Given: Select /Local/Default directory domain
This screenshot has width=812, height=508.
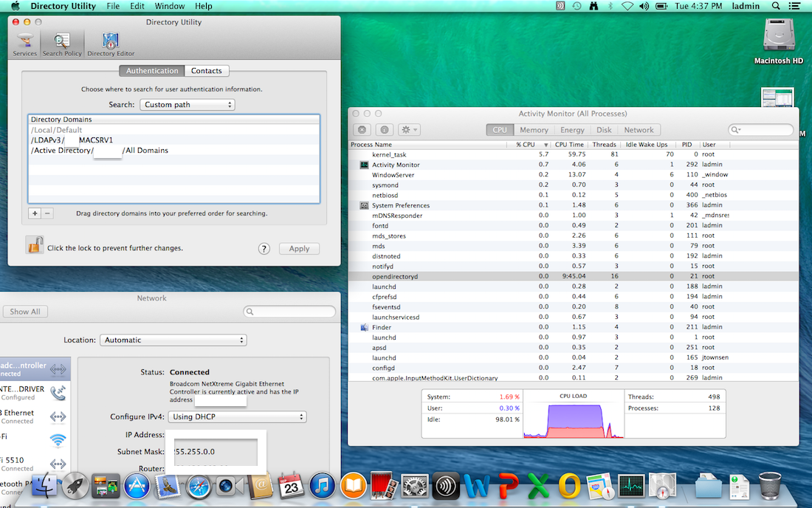Looking at the screenshot, I should tap(174, 130).
